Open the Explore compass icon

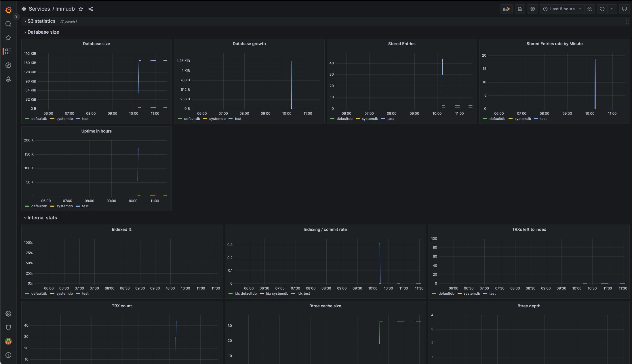(8, 65)
